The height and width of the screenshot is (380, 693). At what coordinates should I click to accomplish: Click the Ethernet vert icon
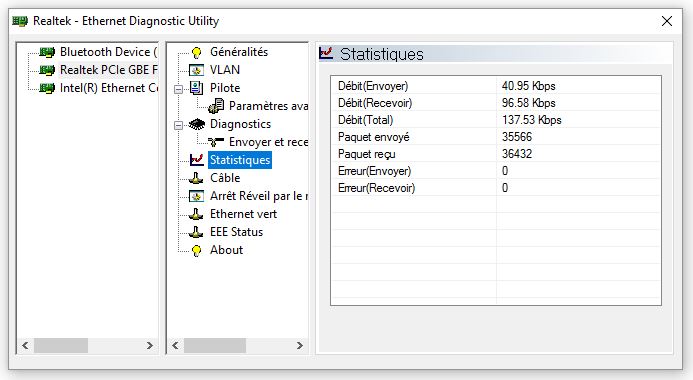point(196,214)
